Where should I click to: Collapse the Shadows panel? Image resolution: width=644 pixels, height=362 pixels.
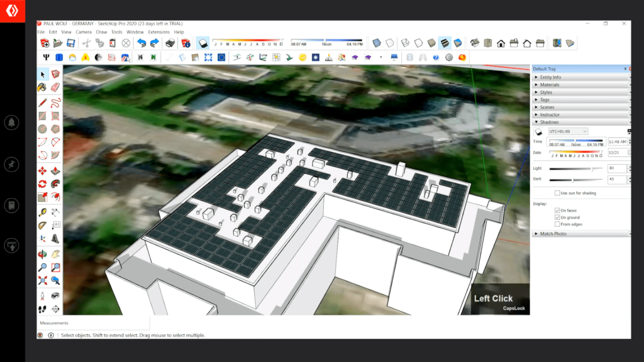point(580,123)
